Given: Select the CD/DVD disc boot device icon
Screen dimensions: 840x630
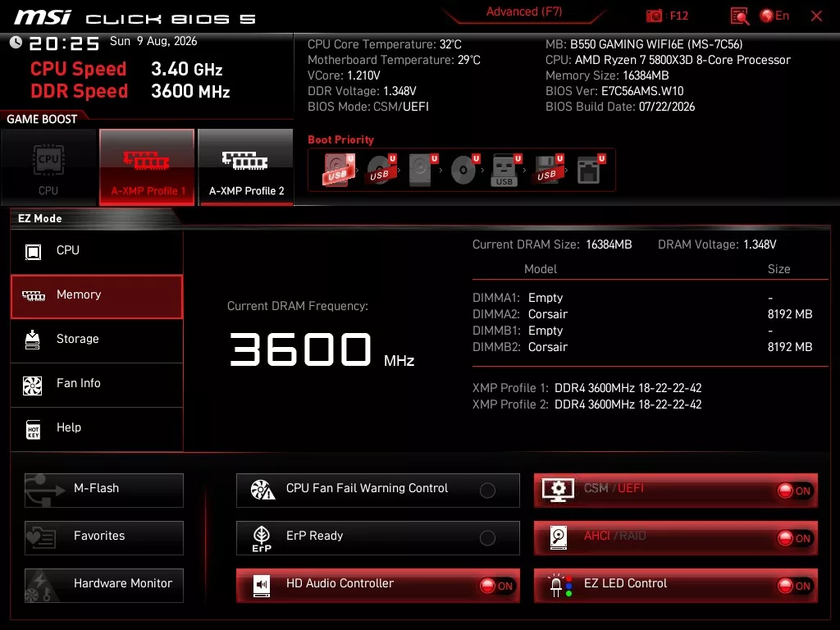Looking at the screenshot, I should (464, 170).
